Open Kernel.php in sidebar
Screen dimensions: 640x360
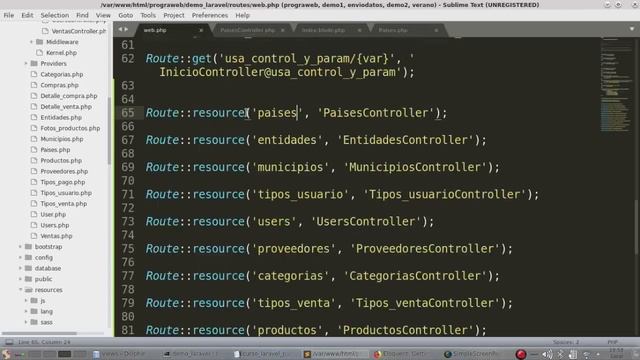[61, 53]
